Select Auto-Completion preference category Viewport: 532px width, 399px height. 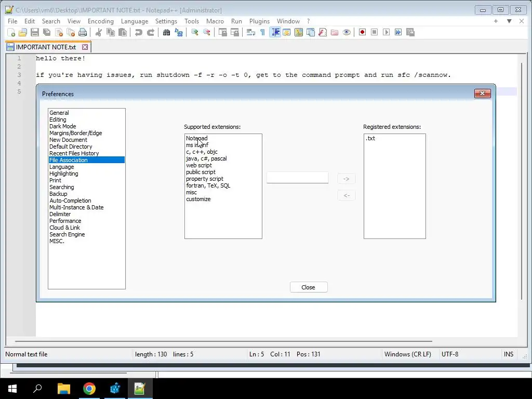pos(70,201)
